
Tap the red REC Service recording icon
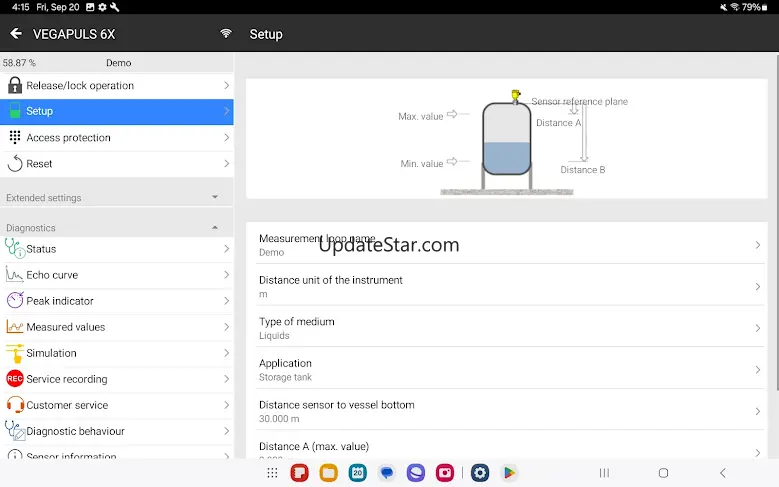pyautogui.click(x=15, y=379)
